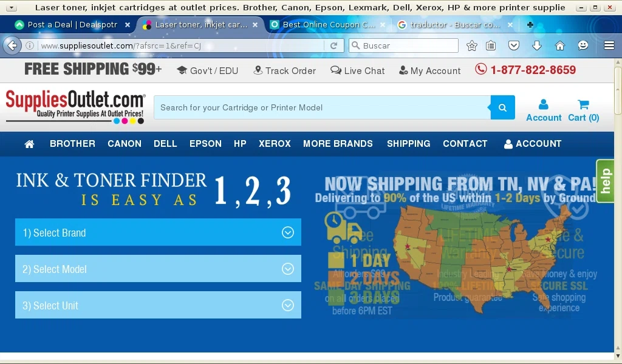Close the traductor Google tab
This screenshot has width=622, height=364.
(510, 24)
